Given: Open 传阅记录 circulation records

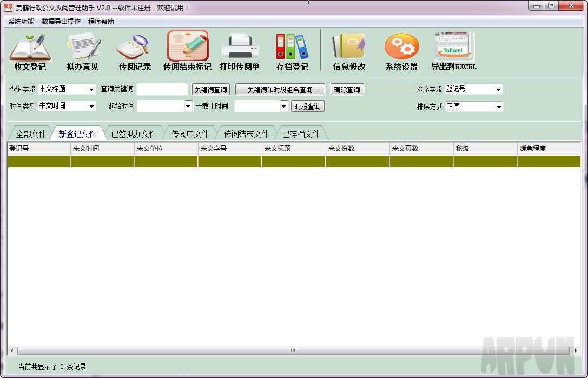Looking at the screenshot, I should pos(134,50).
